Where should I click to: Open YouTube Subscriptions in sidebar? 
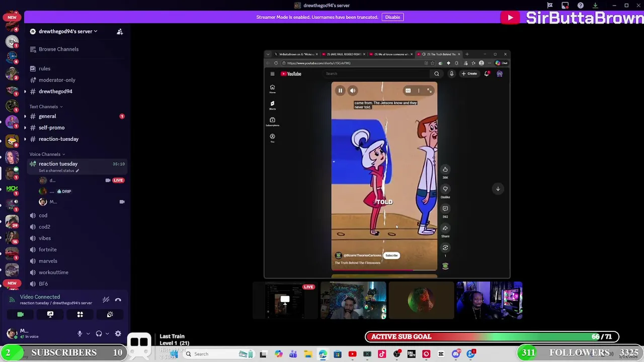point(272,121)
